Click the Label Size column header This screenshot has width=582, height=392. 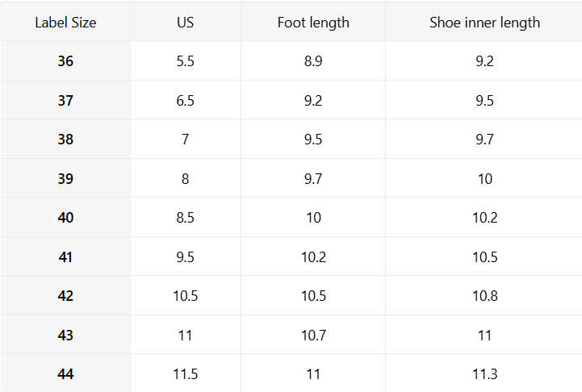tap(65, 23)
